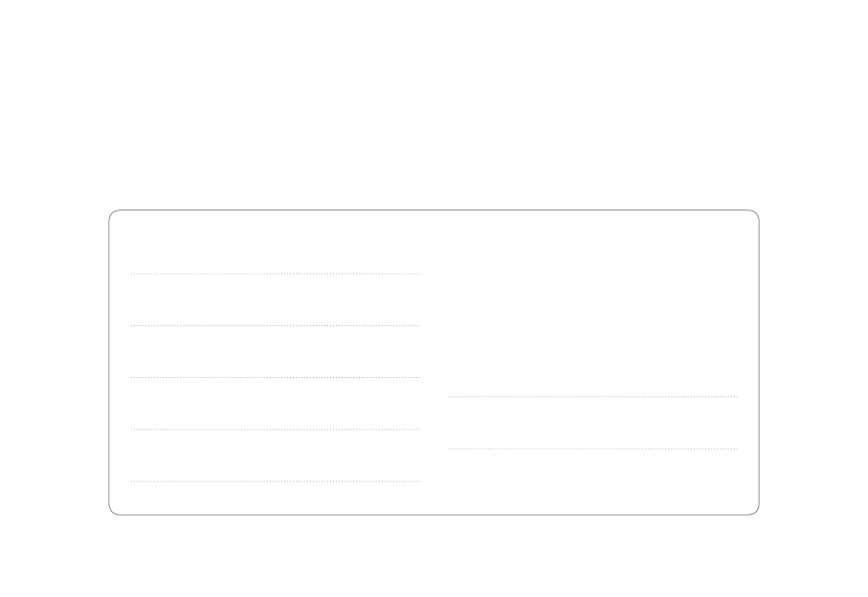Click the lower dotted line in right column
The height and width of the screenshot is (597, 868).
(x=592, y=448)
